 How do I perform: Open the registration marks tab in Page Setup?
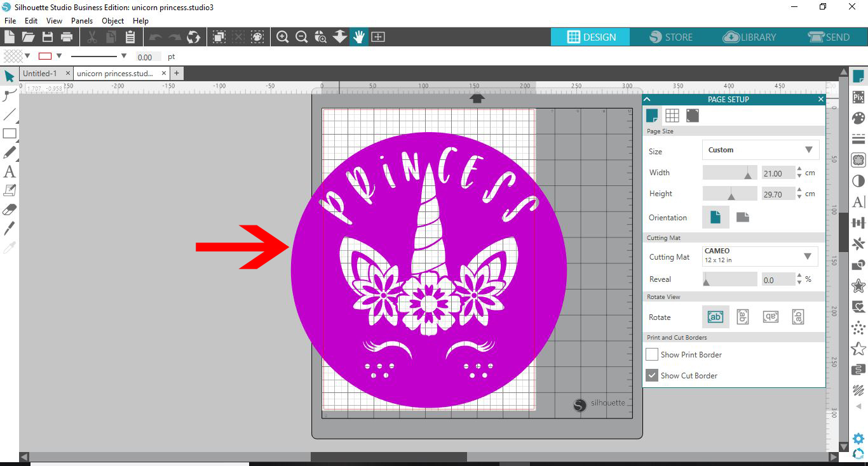tap(693, 115)
